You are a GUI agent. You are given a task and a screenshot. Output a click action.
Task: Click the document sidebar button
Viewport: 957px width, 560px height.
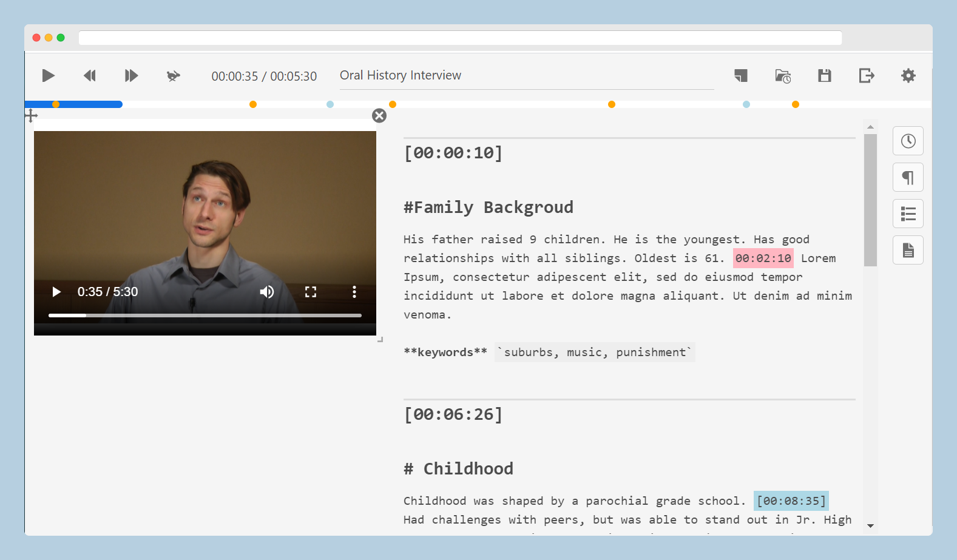click(x=908, y=250)
